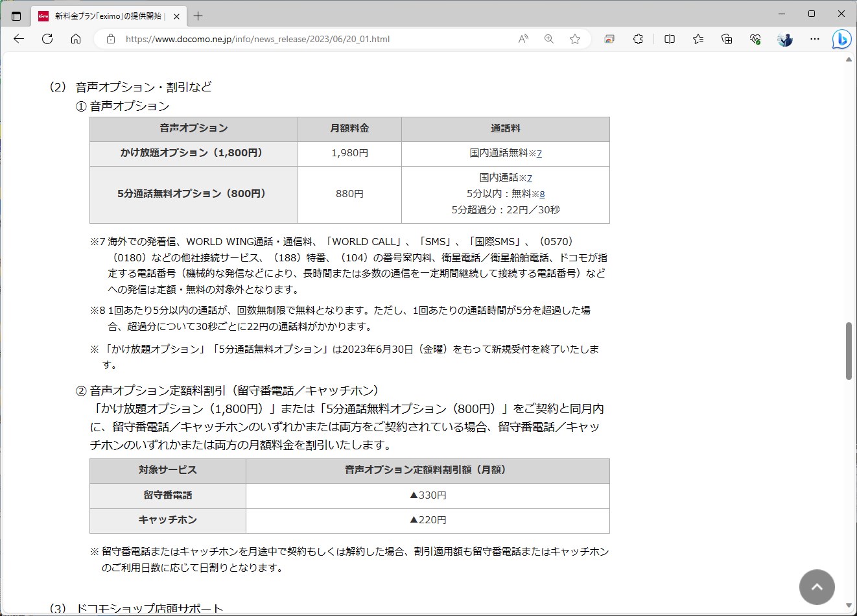
Task: Open the Favorites list
Action: [x=698, y=39]
